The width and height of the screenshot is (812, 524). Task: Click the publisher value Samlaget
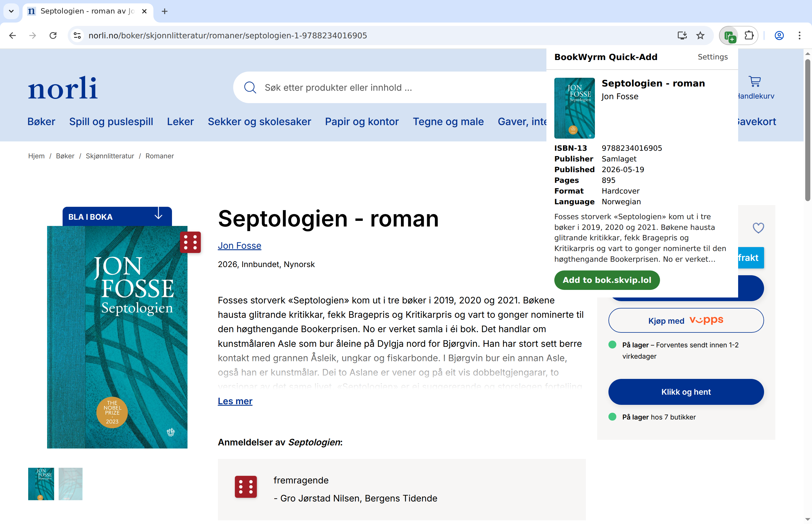(x=619, y=159)
